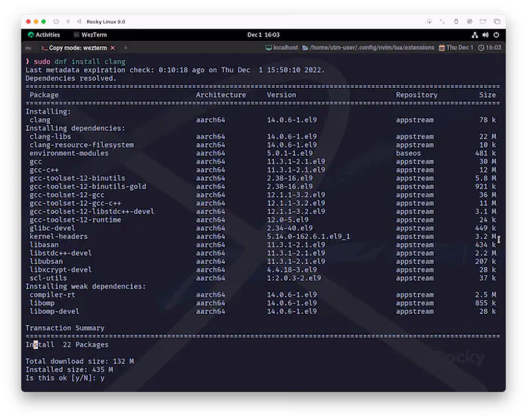Image resolution: width=527 pixels, height=420 pixels.
Task: Click the clang-libs package name
Action: pos(50,136)
